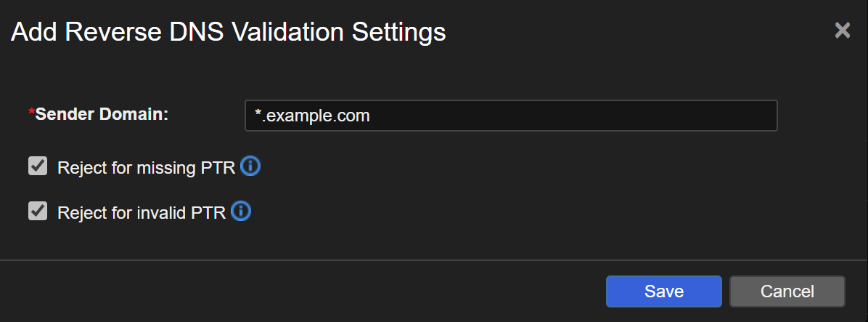Click the "Sender Domain:" field label

coord(102,114)
